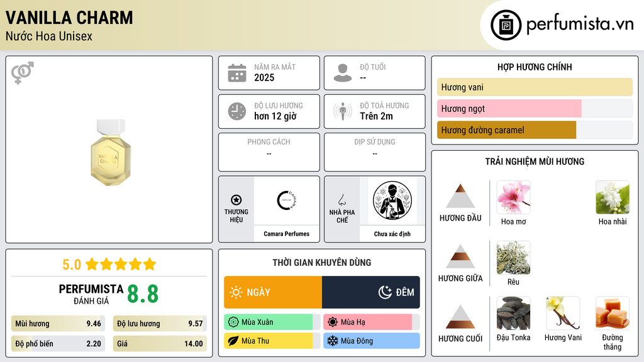This screenshot has height=362, width=644.
Task: Click the HƯƠNG CUỐI label
Action: (x=460, y=339)
